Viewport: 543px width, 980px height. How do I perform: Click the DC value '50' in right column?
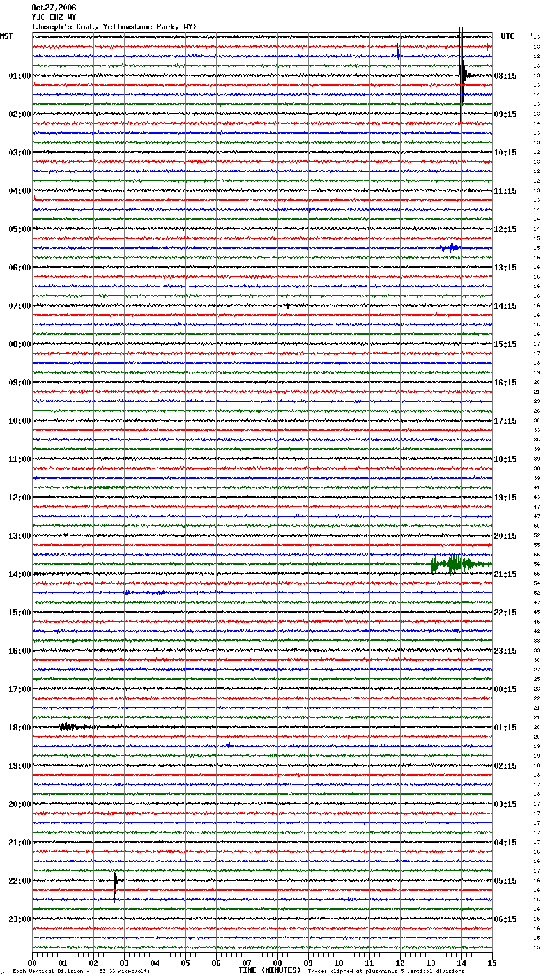pos(537,526)
